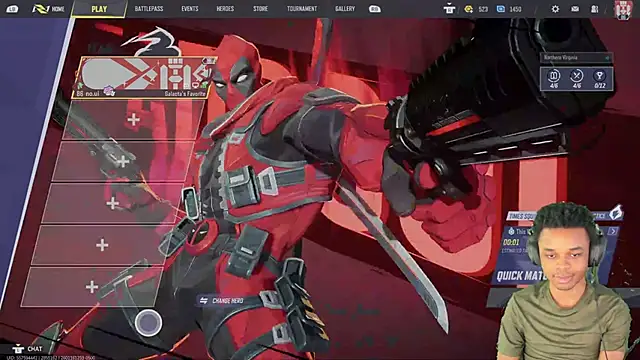Select the PLAY tab

[x=99, y=9]
